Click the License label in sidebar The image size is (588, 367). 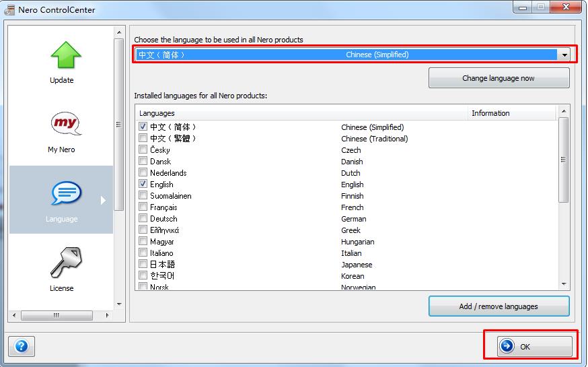coord(61,288)
